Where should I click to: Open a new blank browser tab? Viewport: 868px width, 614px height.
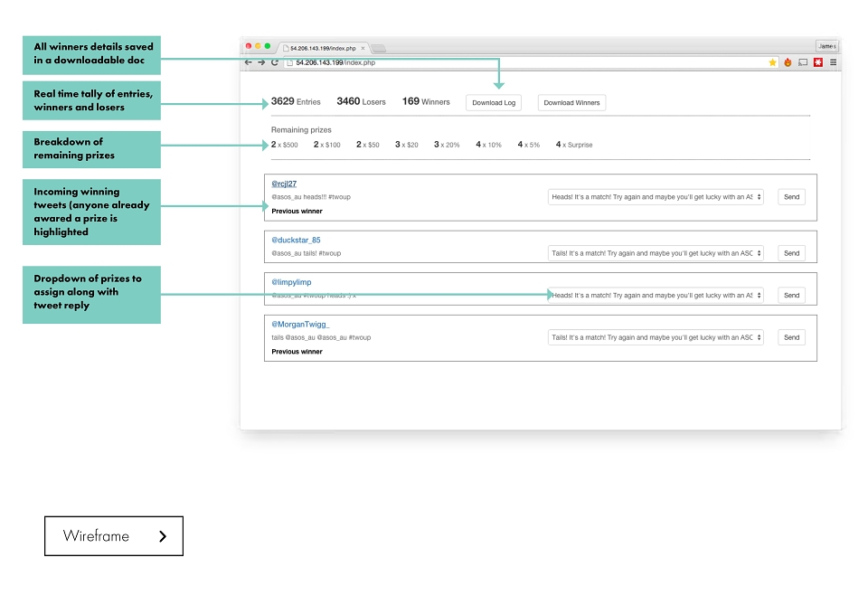tap(379, 49)
